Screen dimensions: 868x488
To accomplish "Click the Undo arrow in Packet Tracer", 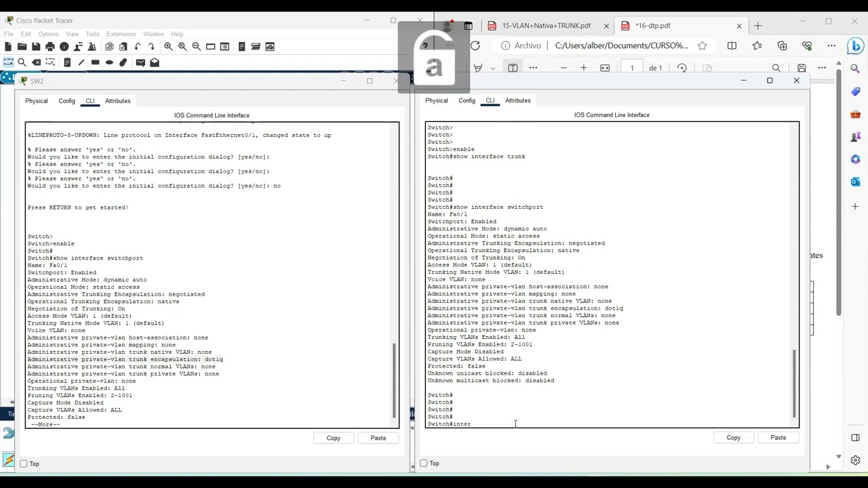I will pyautogui.click(x=138, y=47).
